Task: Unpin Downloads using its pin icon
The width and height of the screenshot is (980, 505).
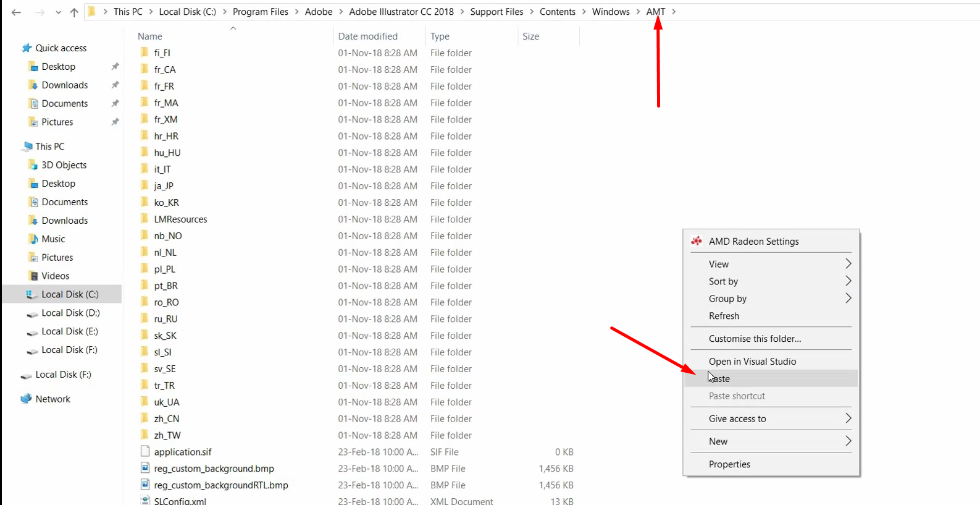Action: 115,85
